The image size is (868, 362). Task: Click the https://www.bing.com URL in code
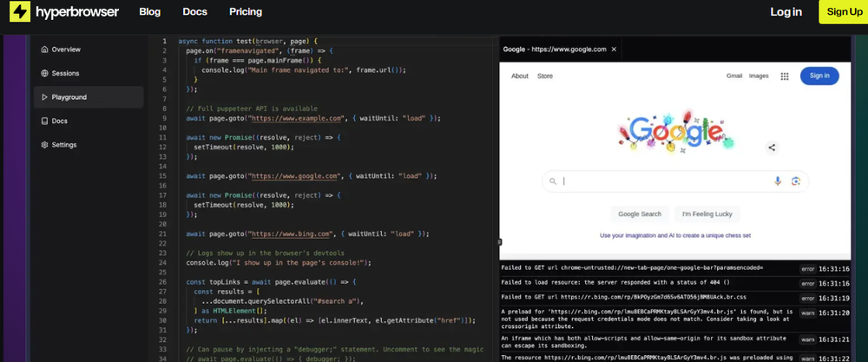(x=289, y=234)
